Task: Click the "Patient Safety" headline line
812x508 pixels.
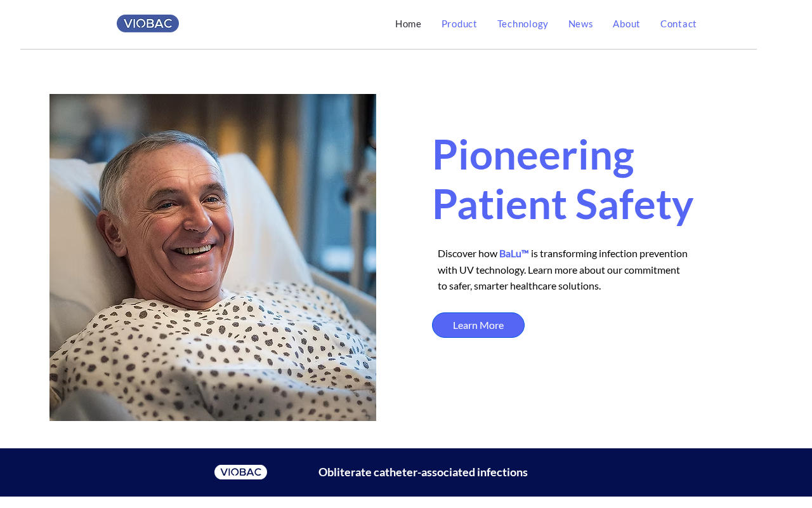Action: pos(562,204)
